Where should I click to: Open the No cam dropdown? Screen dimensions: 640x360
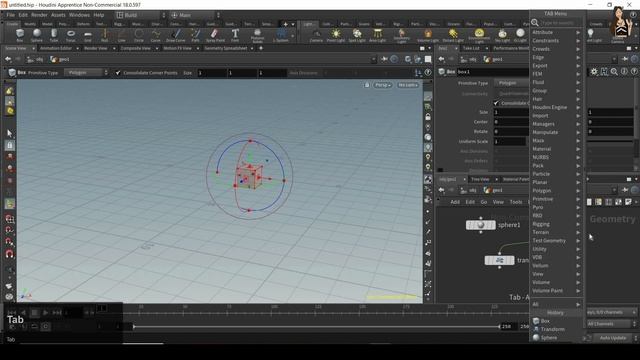coord(407,85)
